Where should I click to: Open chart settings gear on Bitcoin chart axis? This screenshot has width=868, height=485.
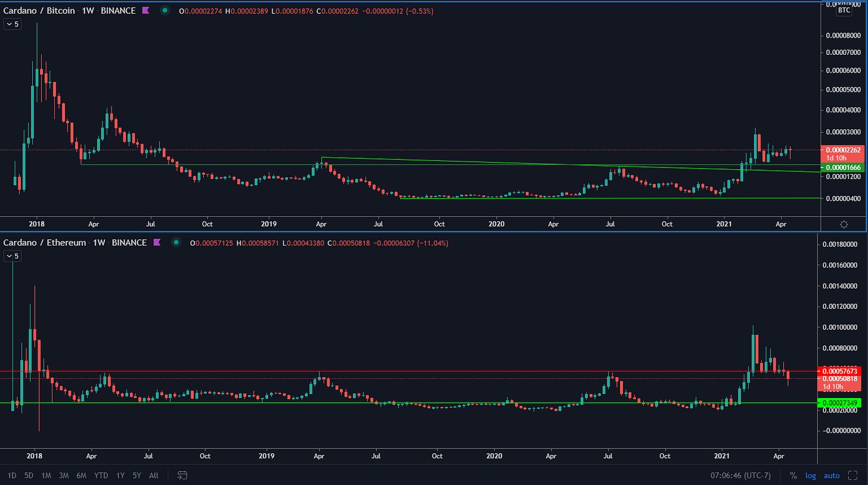coord(844,224)
